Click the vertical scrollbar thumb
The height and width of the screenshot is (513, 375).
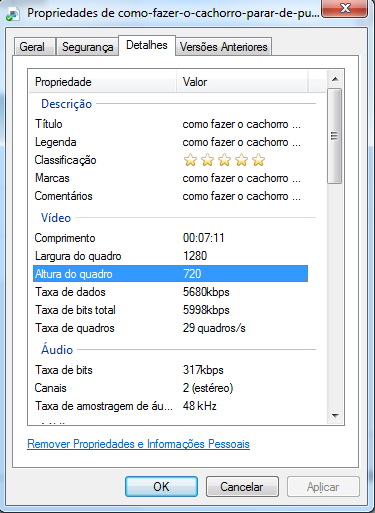coord(334,136)
